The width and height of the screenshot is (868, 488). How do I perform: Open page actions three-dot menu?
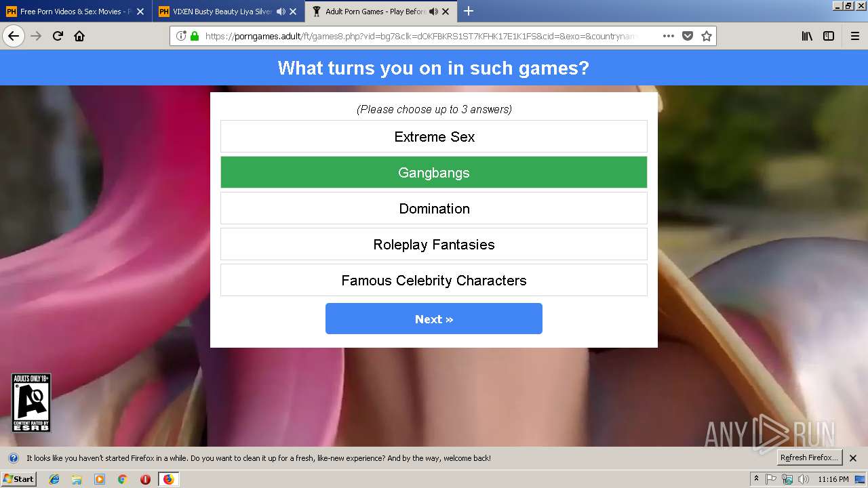pyautogui.click(x=669, y=36)
